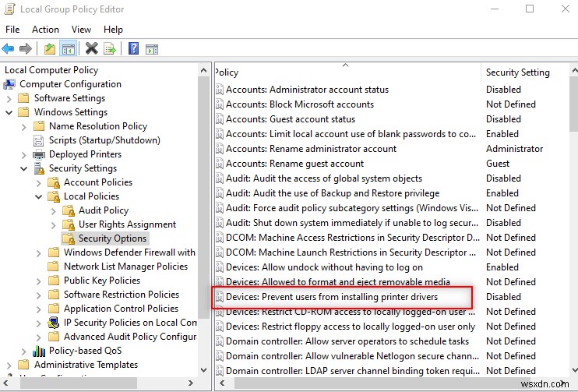
Task: Click the Computer Configuration computer icon
Action: pos(9,84)
